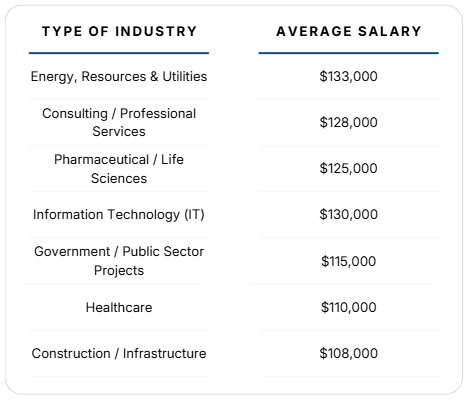
Task: Select the $110,000 salary value
Action: pyautogui.click(x=348, y=307)
